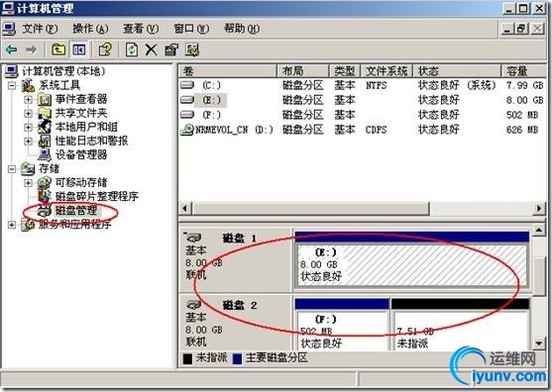Click the last settings toolbar icon
Screen dimensions: 552x392
point(192,49)
